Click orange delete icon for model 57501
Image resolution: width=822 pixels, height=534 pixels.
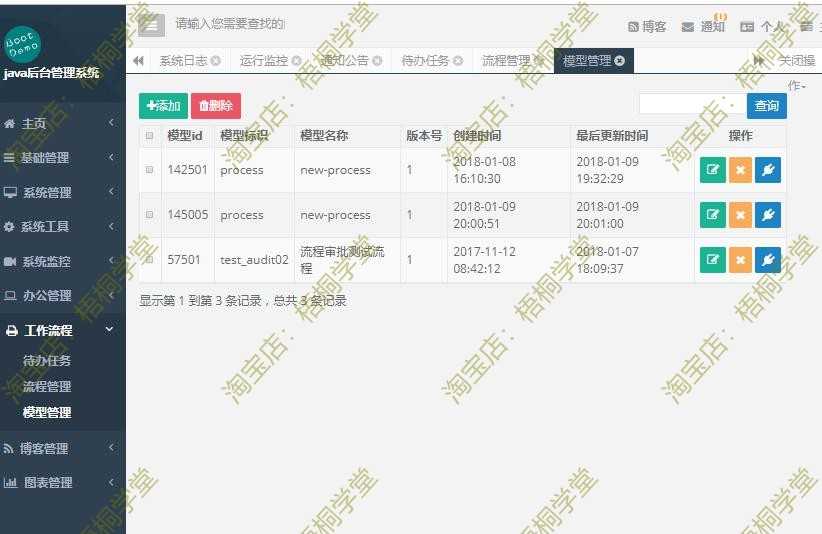[740, 260]
